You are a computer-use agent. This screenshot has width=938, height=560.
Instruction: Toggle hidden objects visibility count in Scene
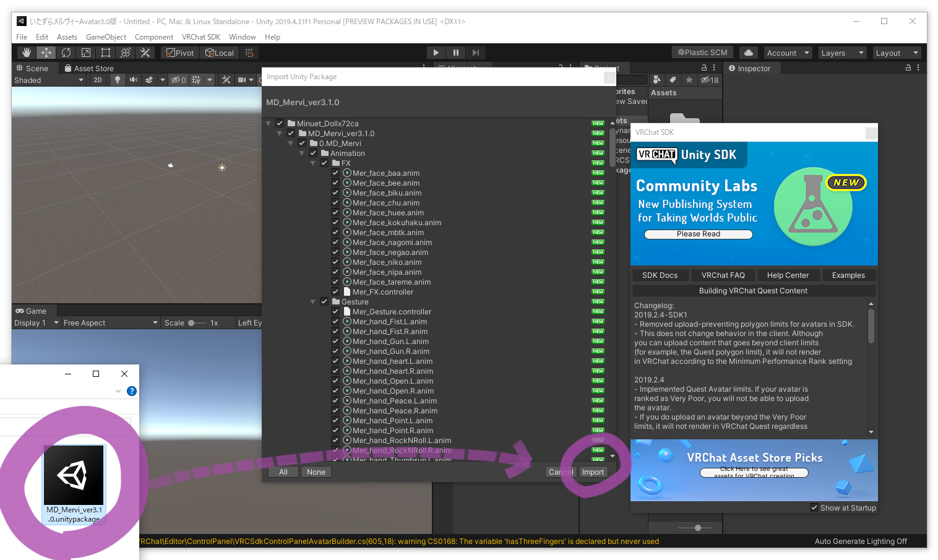pos(178,80)
